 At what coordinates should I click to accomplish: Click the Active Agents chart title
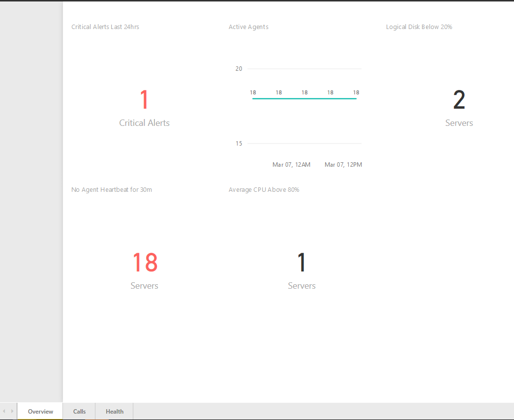(248, 27)
